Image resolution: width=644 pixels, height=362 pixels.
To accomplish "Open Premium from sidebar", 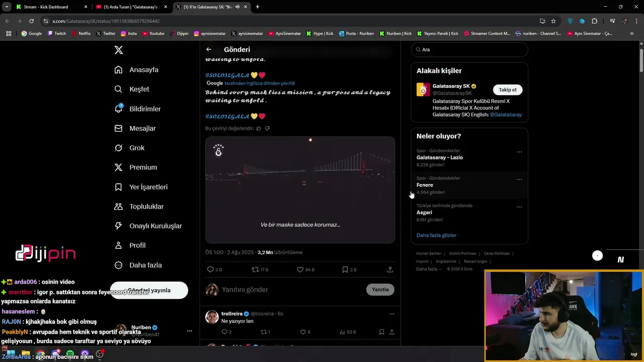I will pyautogui.click(x=136, y=167).
